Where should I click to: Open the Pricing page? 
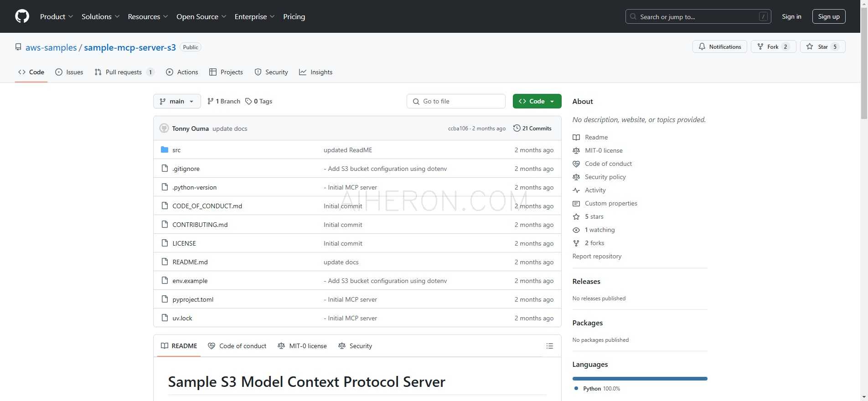coord(294,16)
